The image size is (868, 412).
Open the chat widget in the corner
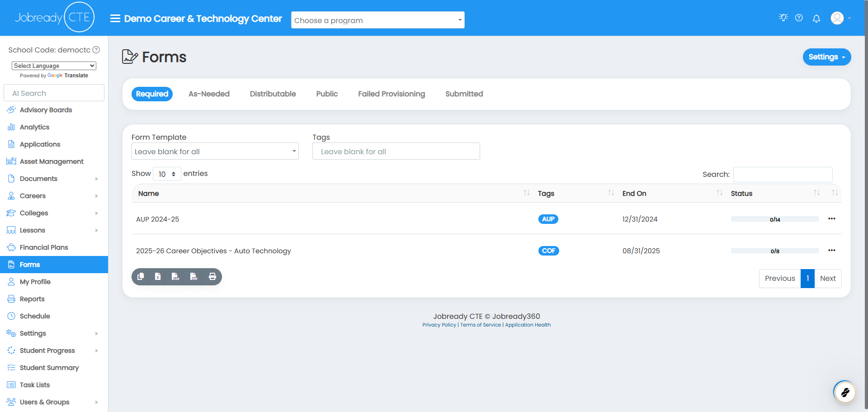[844, 392]
